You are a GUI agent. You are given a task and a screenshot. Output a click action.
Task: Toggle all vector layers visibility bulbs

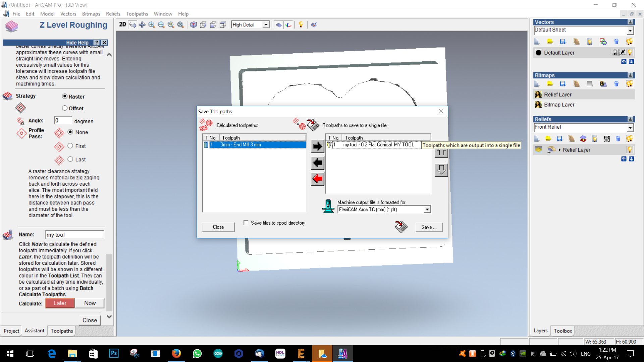630,42
